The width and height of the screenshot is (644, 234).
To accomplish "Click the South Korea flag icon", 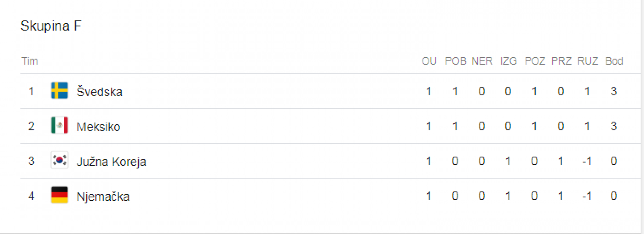I will tap(59, 160).
